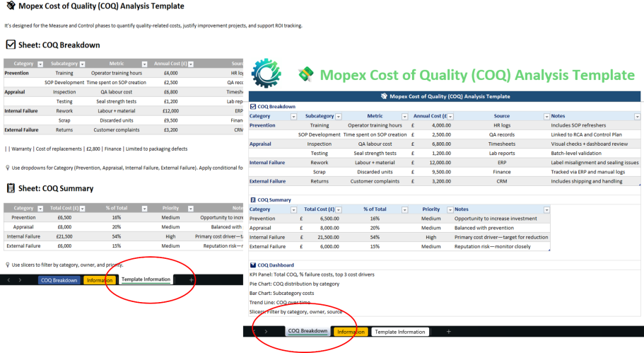The height and width of the screenshot is (353, 644).
Task: Open the orange Information tab in right window
Action: [x=351, y=332]
